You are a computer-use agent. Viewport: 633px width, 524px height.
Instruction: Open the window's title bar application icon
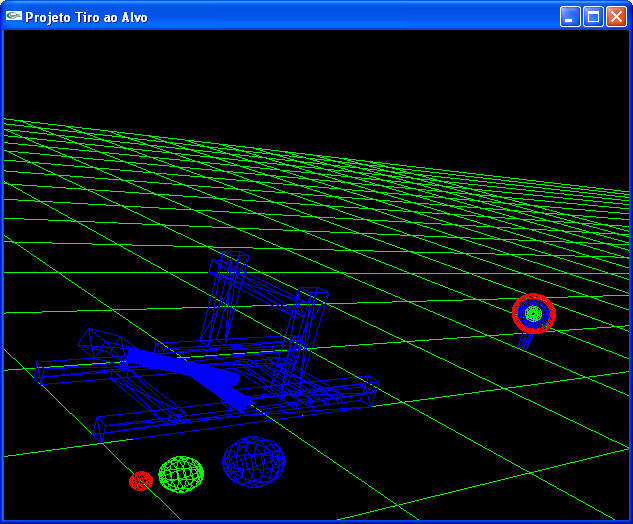click(x=14, y=16)
